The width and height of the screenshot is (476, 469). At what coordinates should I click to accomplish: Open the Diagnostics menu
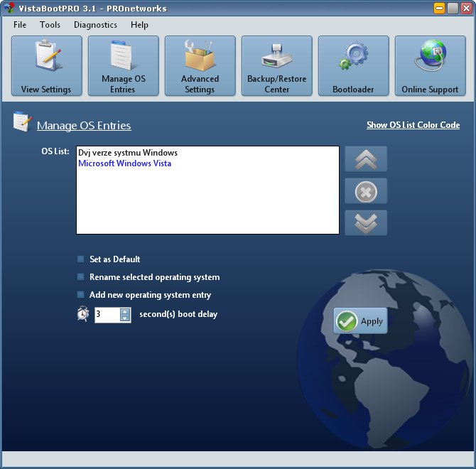pyautogui.click(x=95, y=25)
